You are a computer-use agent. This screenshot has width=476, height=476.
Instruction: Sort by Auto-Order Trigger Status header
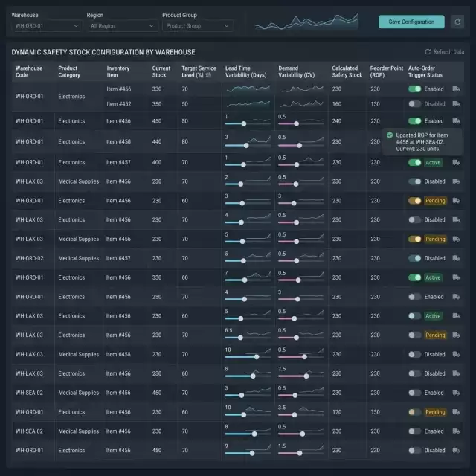pyautogui.click(x=425, y=71)
